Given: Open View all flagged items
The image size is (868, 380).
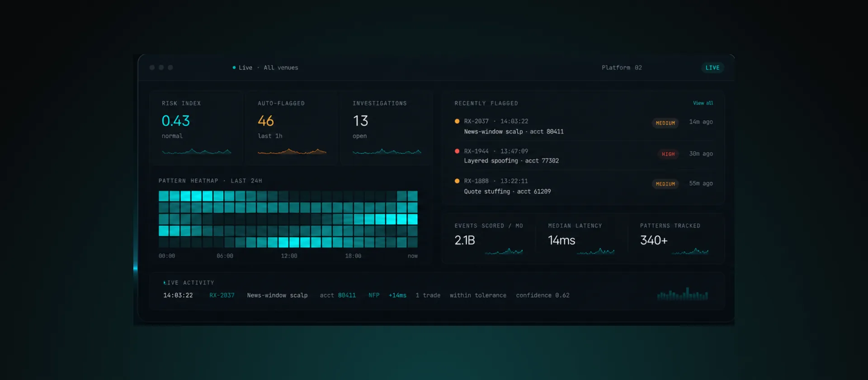Looking at the screenshot, I should 703,103.
